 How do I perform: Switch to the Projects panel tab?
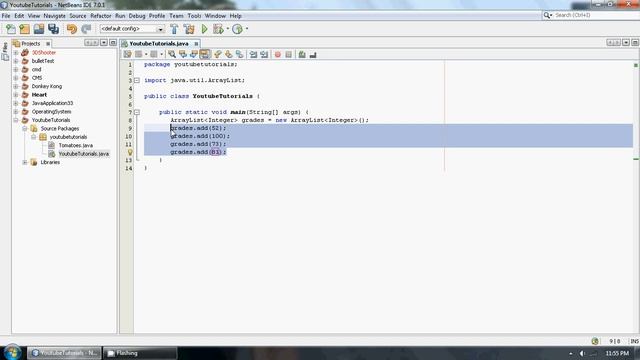31,44
